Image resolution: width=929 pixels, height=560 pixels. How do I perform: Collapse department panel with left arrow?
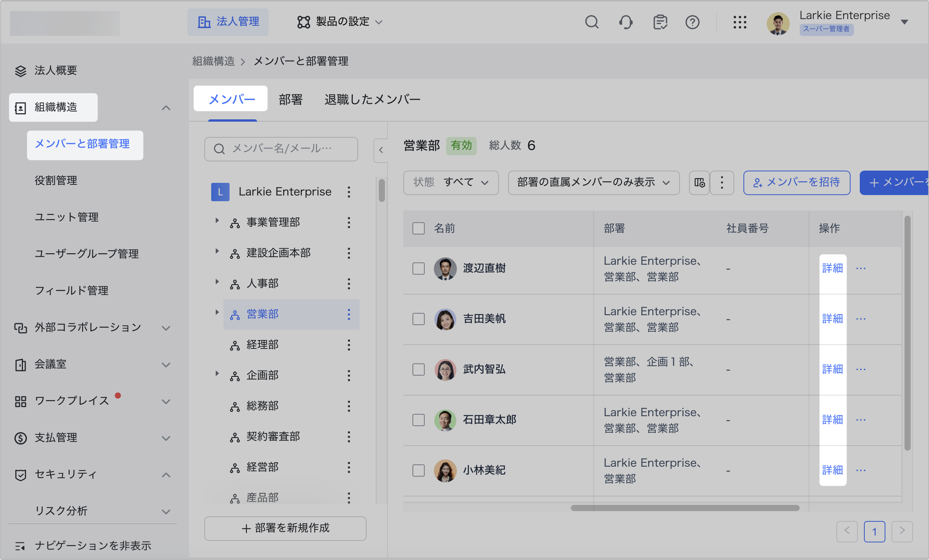[x=381, y=150]
